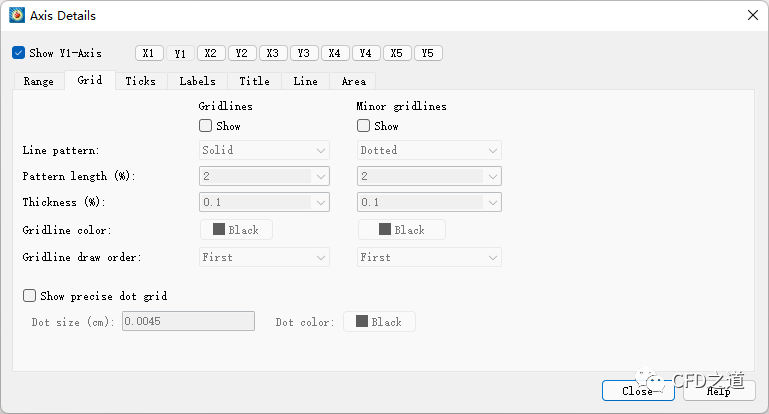Select the Y3 axis button
Image resolution: width=769 pixels, height=414 pixels.
(304, 53)
